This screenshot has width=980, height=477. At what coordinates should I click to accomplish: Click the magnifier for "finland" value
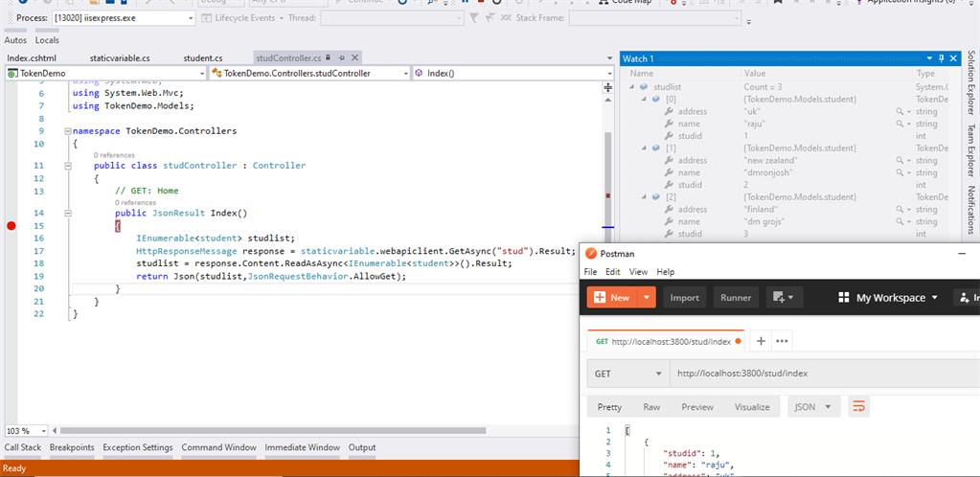pyautogui.click(x=900, y=209)
